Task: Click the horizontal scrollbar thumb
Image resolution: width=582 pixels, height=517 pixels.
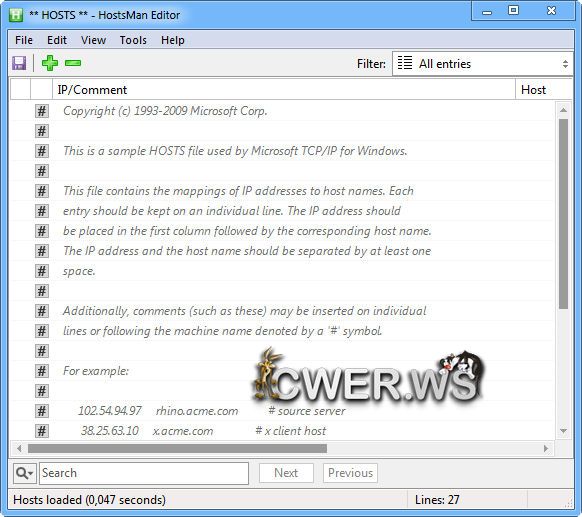Action: pyautogui.click(x=177, y=448)
